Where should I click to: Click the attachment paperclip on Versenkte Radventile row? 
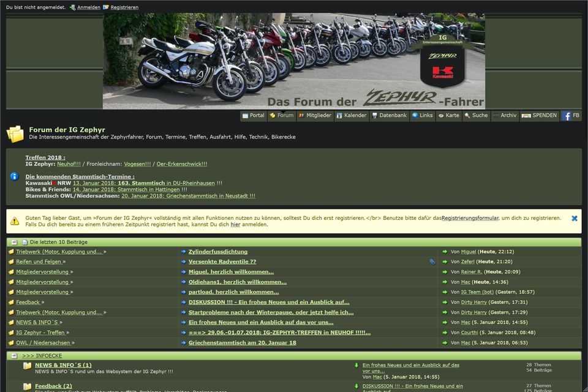432,262
